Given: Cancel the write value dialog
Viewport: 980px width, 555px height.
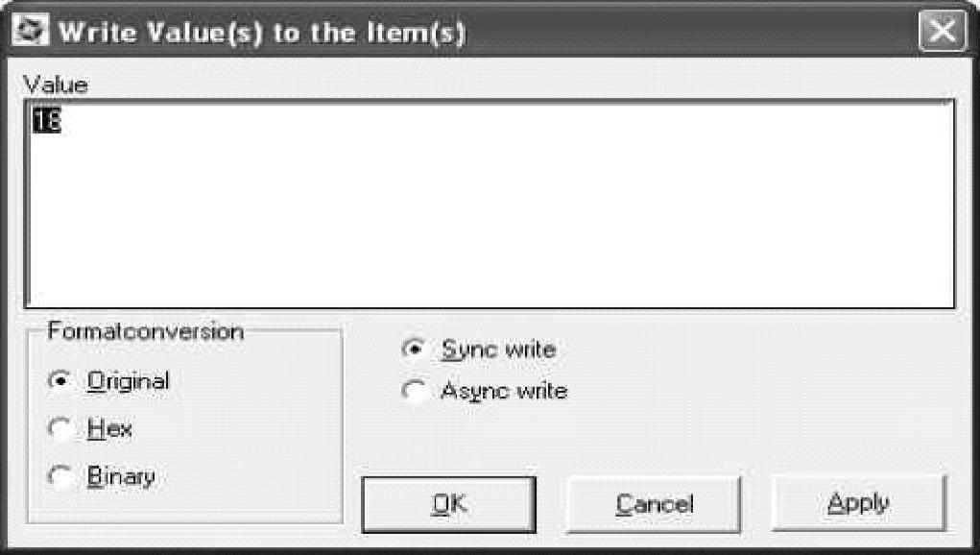Looking at the screenshot, I should pos(654,504).
